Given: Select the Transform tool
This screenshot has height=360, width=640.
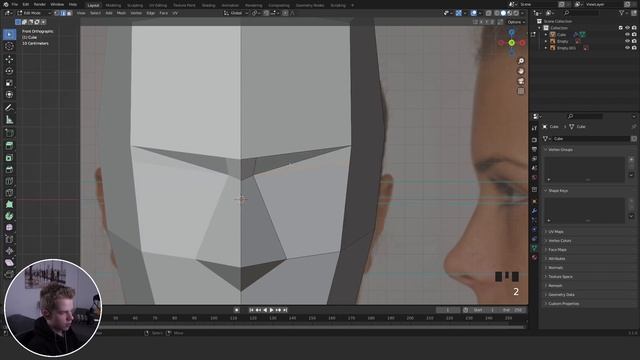Looking at the screenshot, I should pos(9,95).
